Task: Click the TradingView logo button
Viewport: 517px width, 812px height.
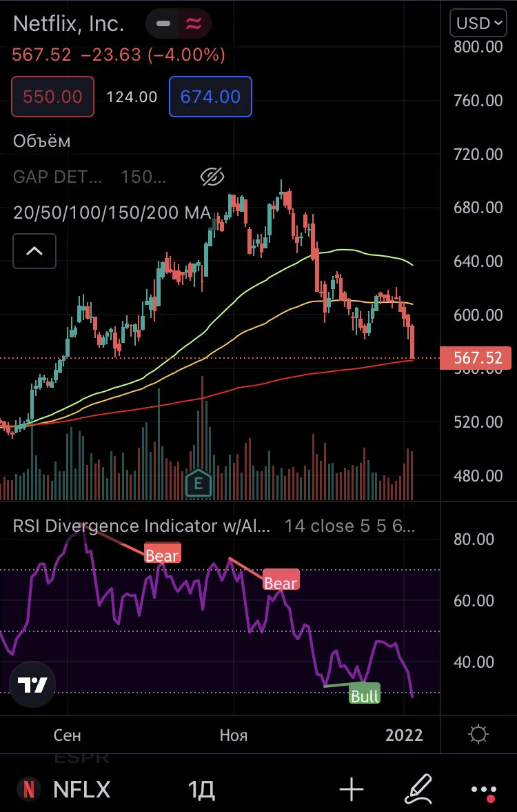Action: (32, 684)
